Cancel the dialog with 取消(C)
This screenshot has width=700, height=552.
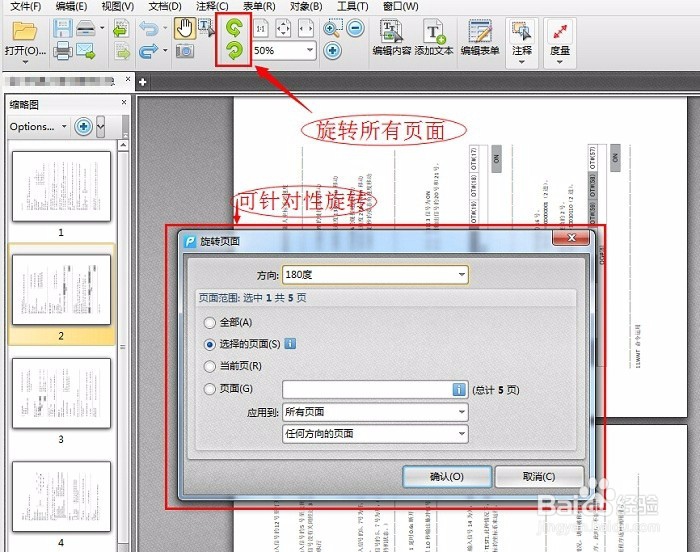click(539, 477)
